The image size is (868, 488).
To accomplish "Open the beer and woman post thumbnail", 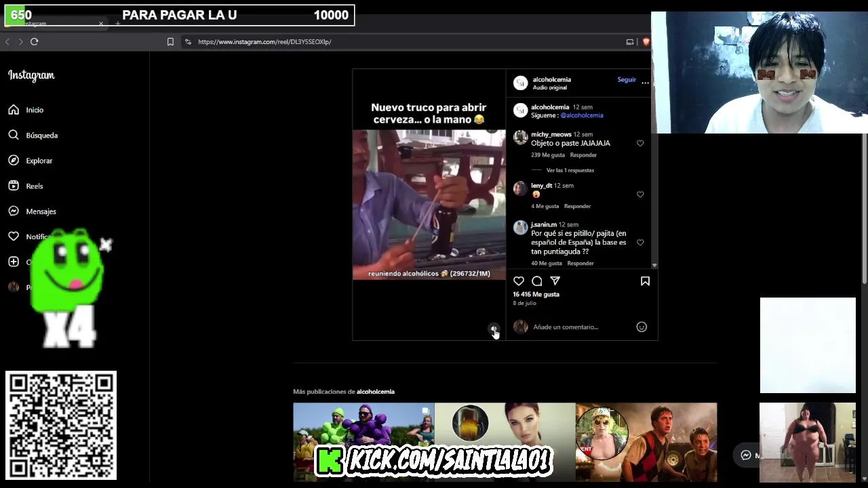I will (x=505, y=442).
